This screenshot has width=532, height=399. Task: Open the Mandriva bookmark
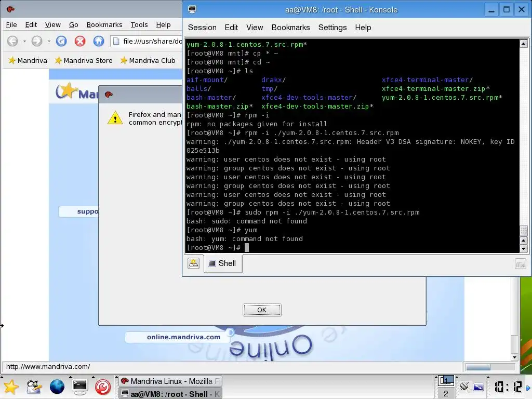pos(28,60)
